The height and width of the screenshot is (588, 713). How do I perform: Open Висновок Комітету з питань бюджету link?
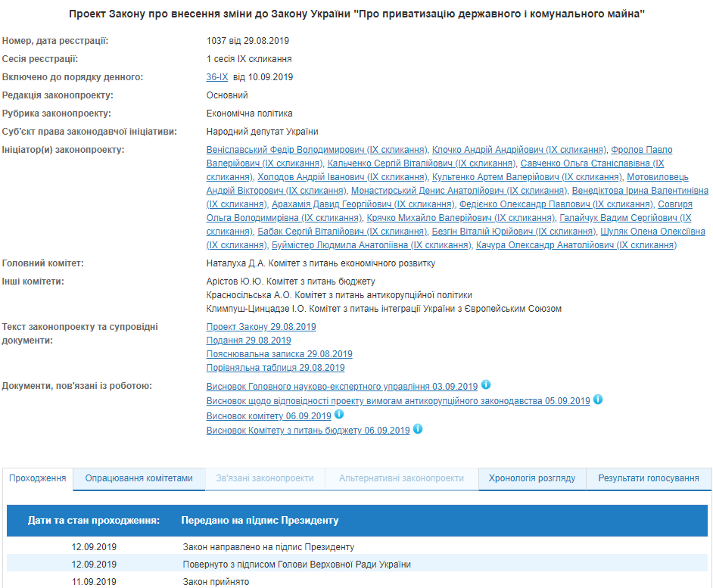308,431
